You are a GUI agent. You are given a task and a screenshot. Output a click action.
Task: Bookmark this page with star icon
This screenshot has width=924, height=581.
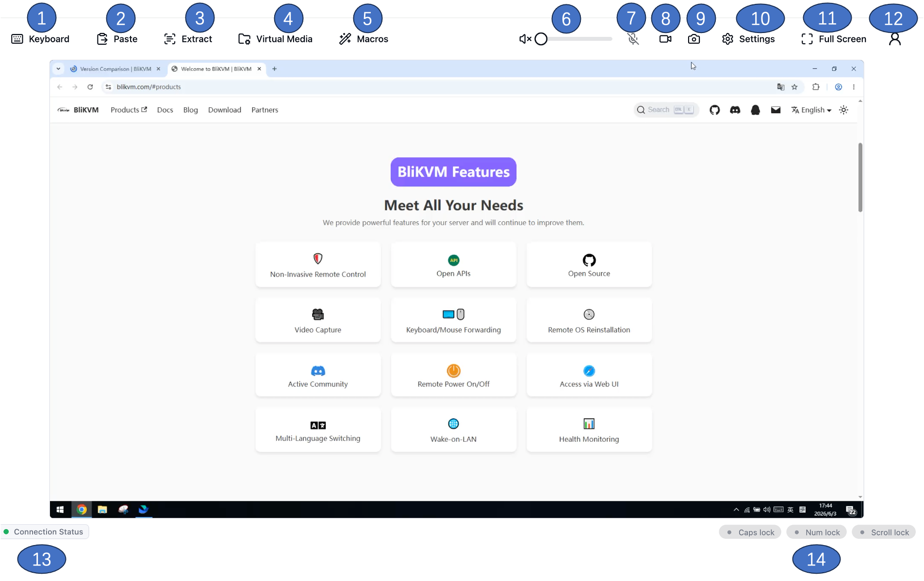(x=794, y=87)
